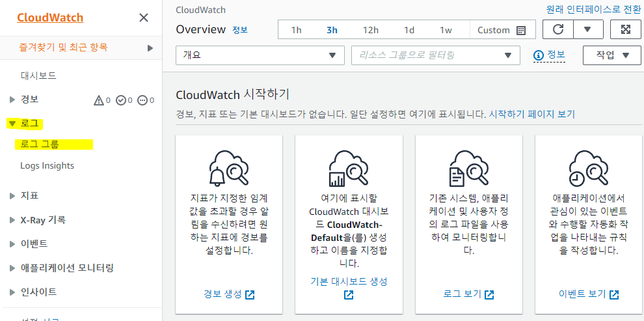The height and width of the screenshot is (321, 644).
Task: Expand the X-Ray 기록 section triangle
Action: [x=12, y=220]
